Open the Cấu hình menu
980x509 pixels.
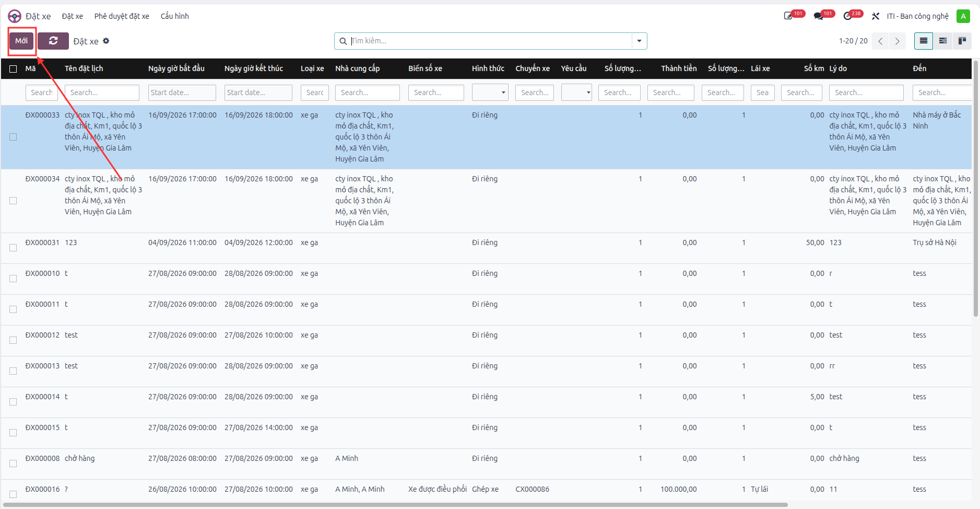coord(174,16)
